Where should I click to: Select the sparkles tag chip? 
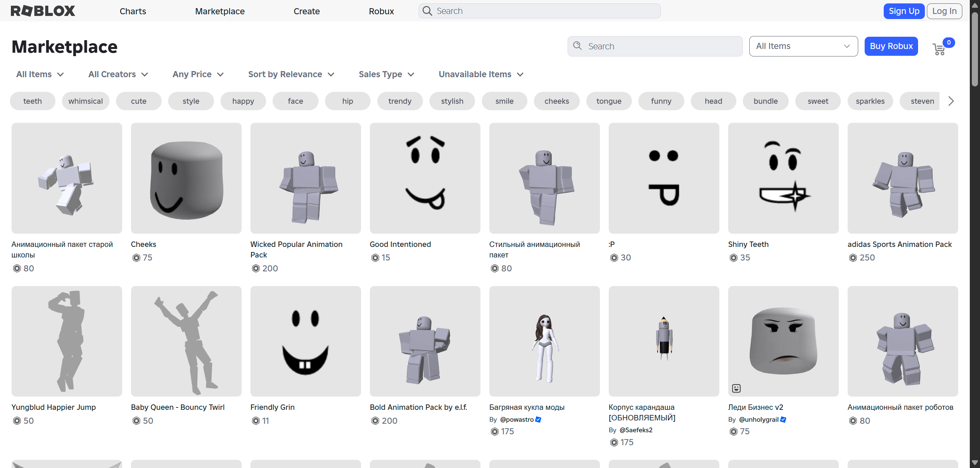pyautogui.click(x=870, y=101)
